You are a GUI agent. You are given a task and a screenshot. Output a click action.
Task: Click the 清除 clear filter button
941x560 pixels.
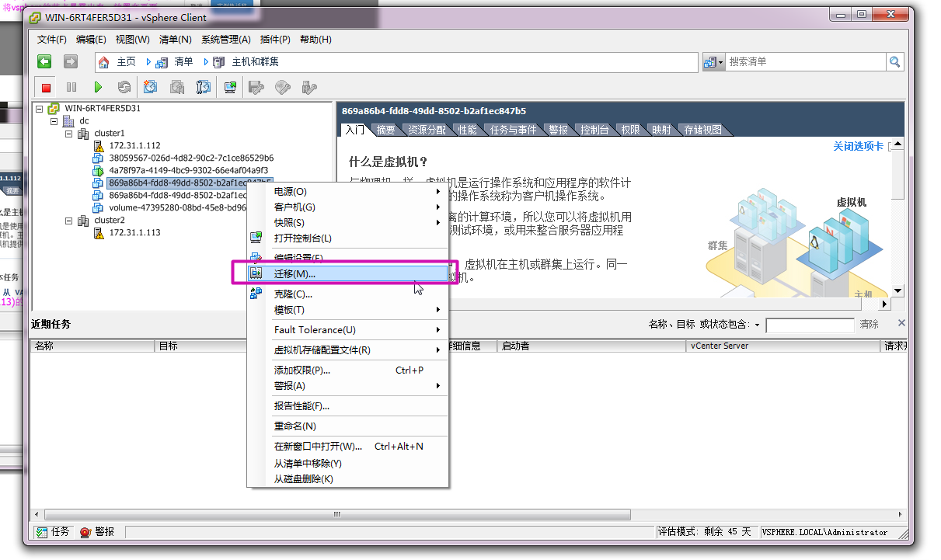869,325
